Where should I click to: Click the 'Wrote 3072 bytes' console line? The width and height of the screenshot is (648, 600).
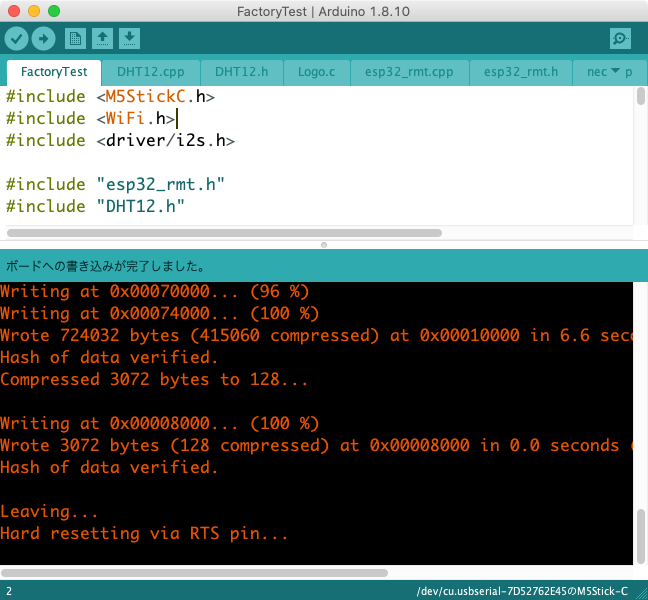[316, 445]
